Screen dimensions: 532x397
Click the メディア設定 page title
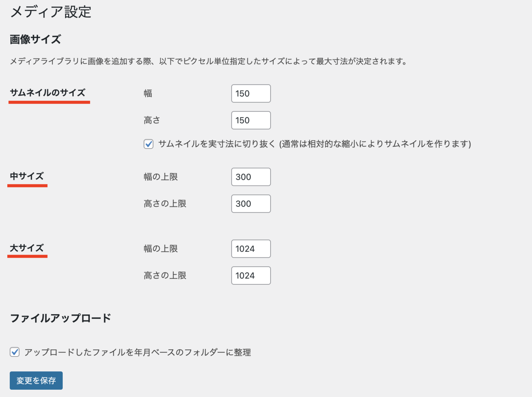51,12
